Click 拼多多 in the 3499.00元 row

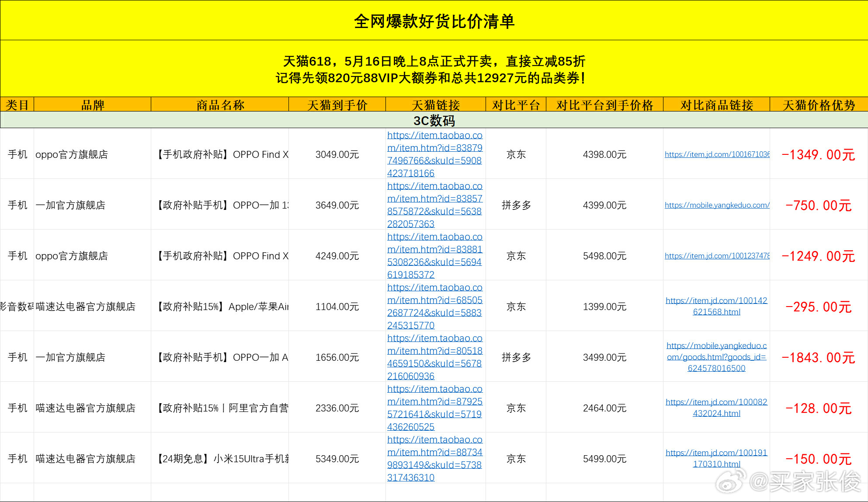(516, 357)
